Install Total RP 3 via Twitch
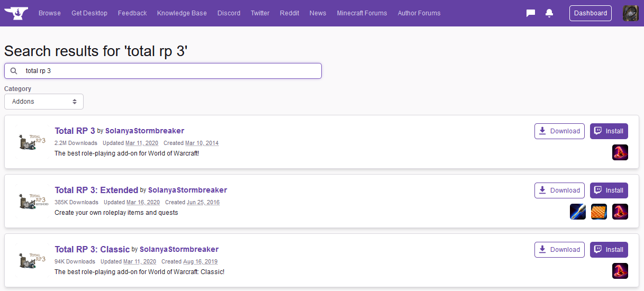The image size is (644, 291). point(609,131)
